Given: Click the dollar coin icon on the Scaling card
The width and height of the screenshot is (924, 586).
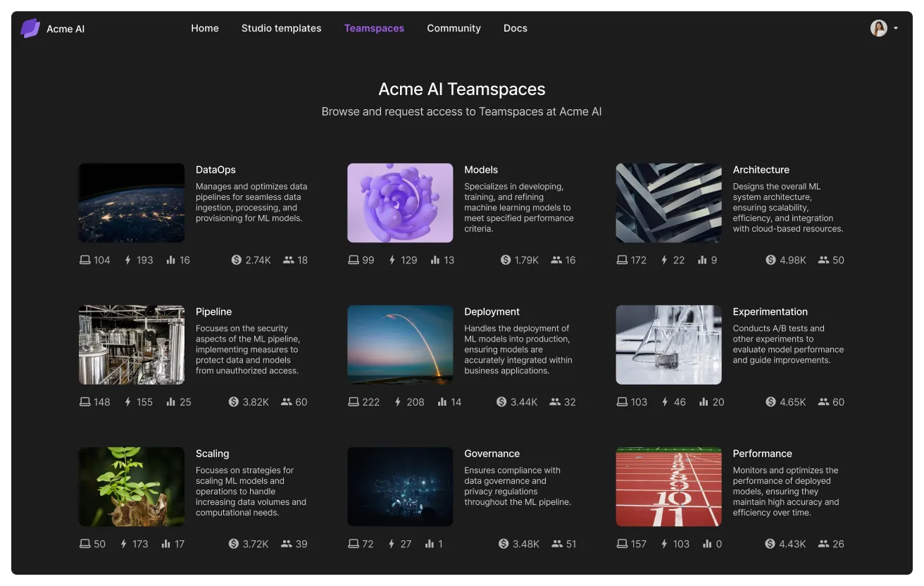Looking at the screenshot, I should point(234,544).
